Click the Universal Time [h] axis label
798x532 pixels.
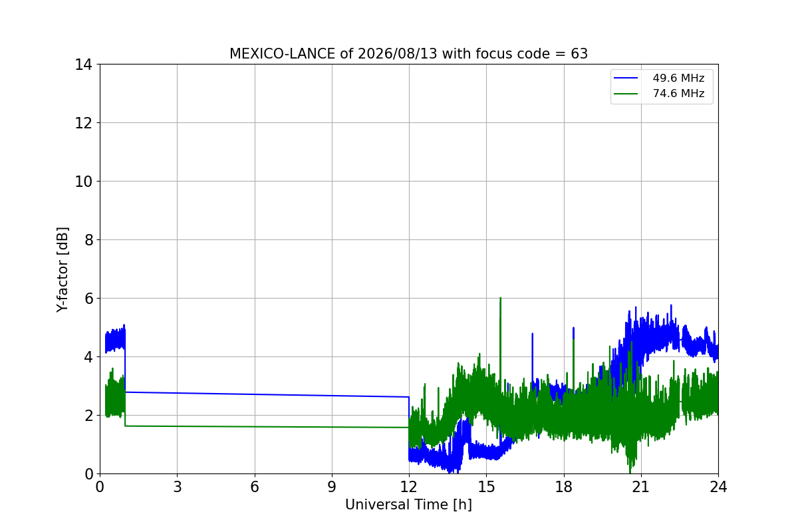408,505
